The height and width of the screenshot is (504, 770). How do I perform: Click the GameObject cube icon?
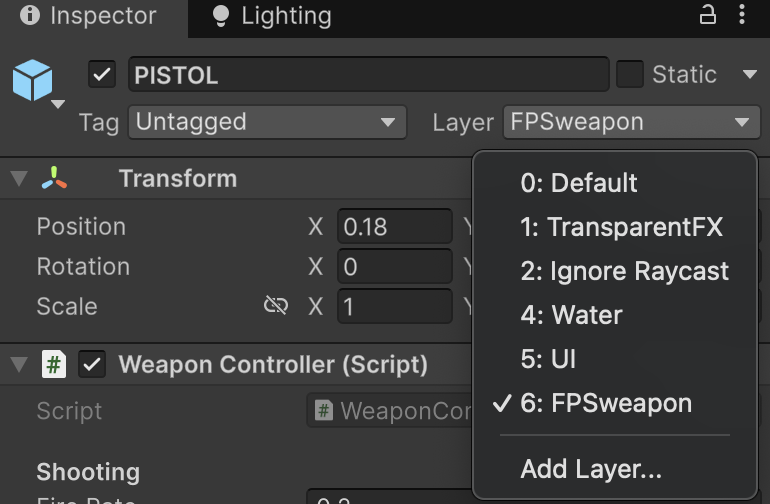pyautogui.click(x=32, y=79)
